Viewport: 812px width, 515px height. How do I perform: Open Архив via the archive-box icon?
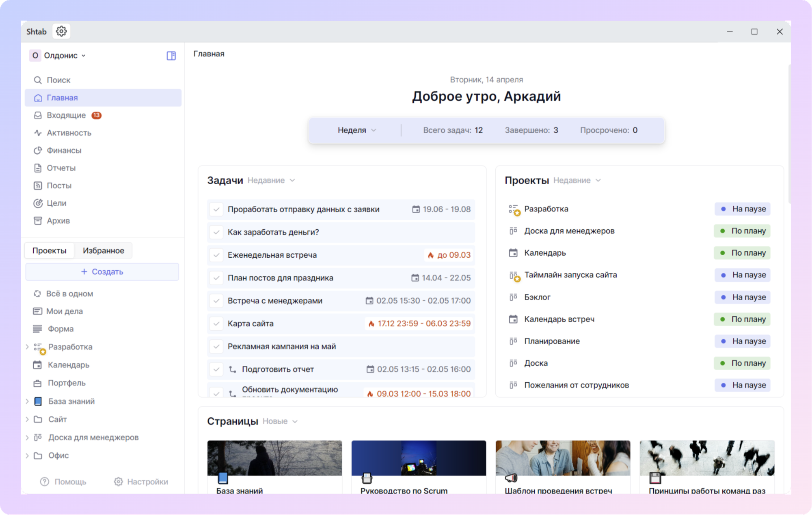click(x=38, y=220)
